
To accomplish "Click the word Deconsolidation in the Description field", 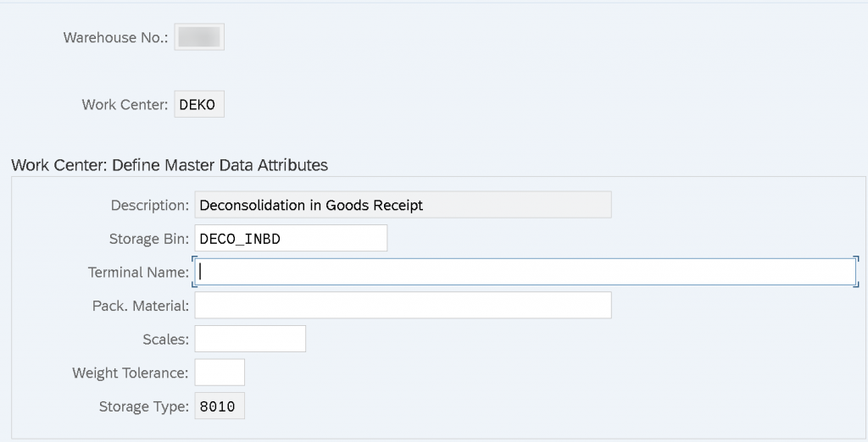I will tap(253, 205).
